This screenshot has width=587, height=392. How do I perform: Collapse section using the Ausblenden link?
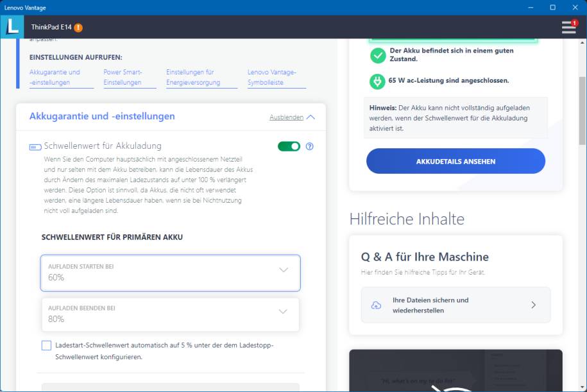click(286, 117)
